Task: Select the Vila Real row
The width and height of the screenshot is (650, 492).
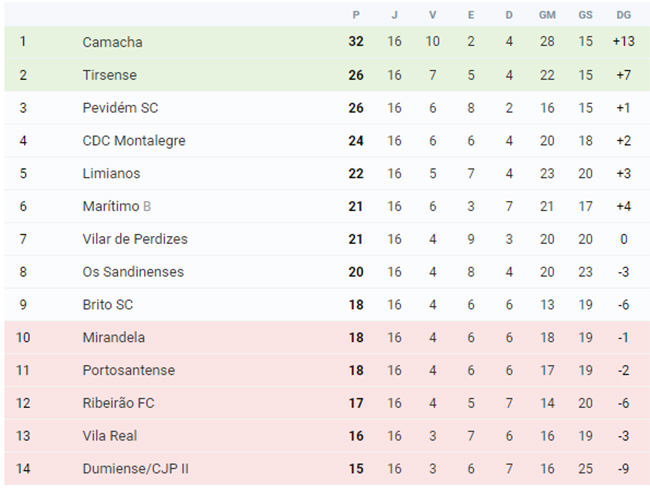Action: pyautogui.click(x=327, y=436)
